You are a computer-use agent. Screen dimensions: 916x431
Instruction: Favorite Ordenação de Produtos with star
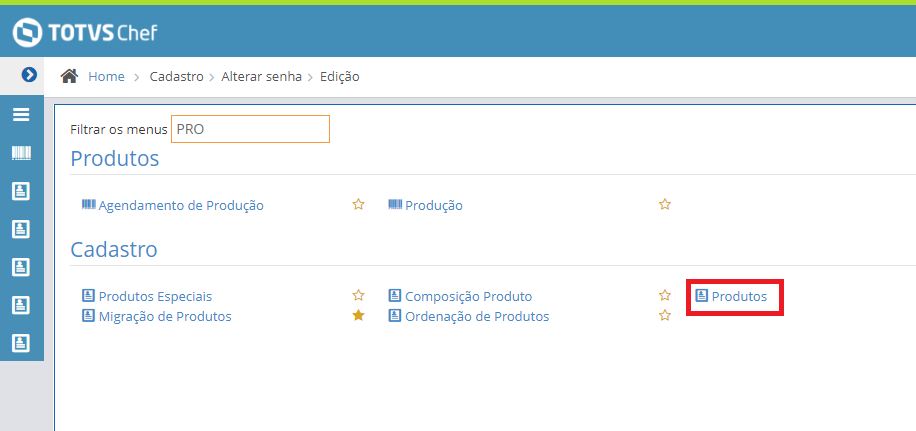665,315
